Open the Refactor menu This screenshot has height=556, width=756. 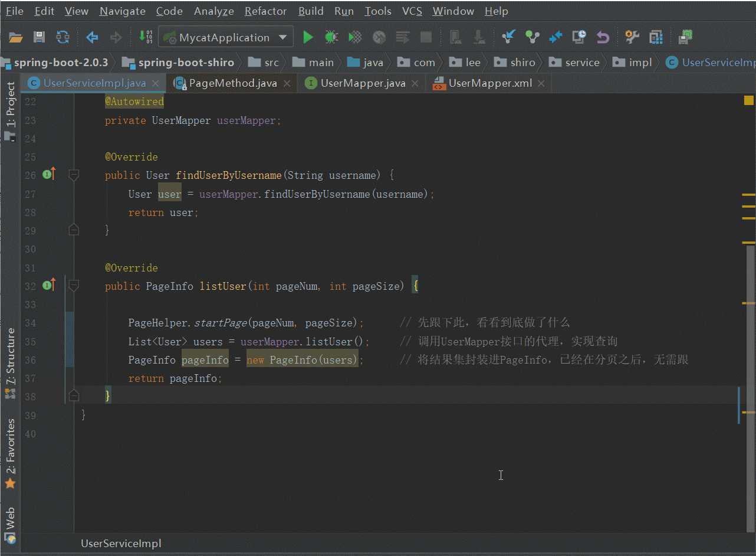point(265,11)
